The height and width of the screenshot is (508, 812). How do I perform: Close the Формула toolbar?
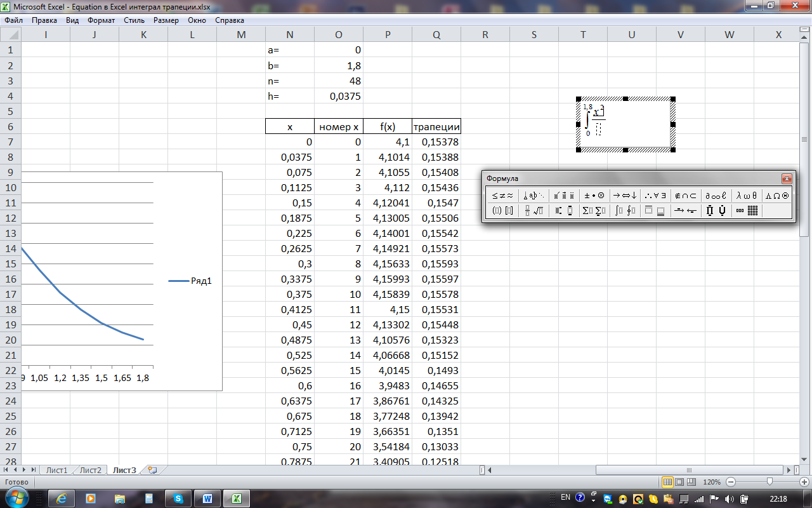pos(787,178)
